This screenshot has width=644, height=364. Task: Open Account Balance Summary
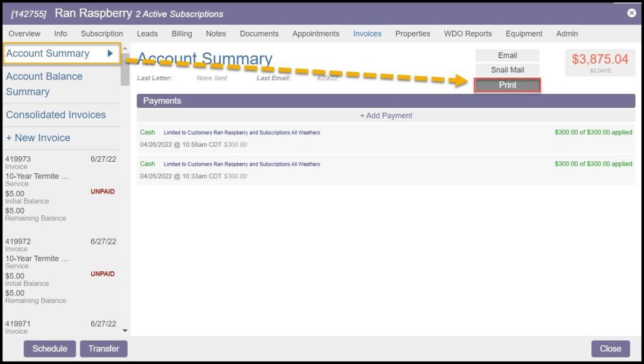pyautogui.click(x=44, y=84)
